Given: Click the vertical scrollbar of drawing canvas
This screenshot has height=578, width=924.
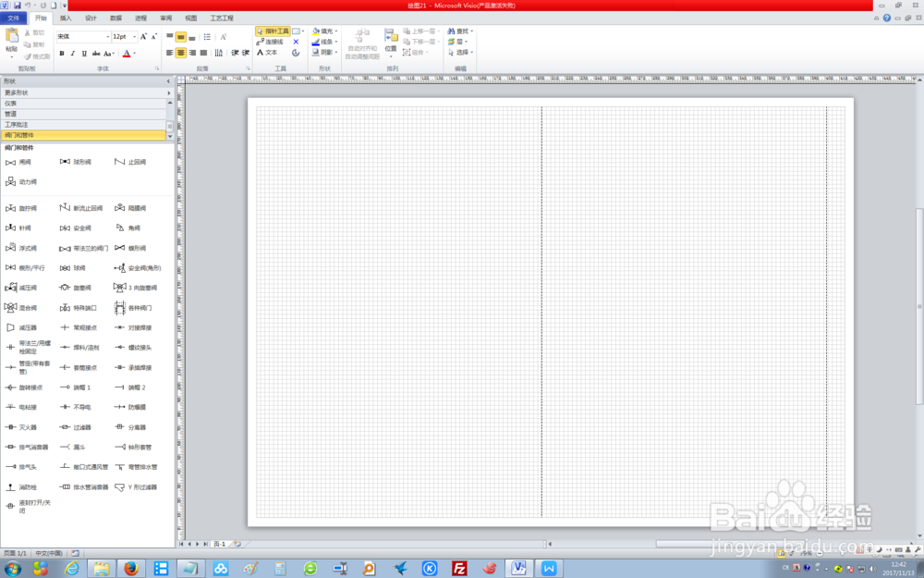Looking at the screenshot, I should [x=919, y=307].
